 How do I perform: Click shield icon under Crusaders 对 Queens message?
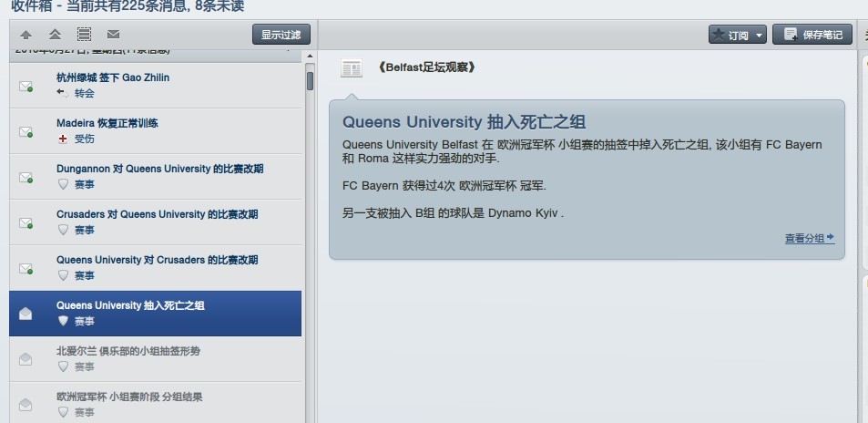[63, 230]
